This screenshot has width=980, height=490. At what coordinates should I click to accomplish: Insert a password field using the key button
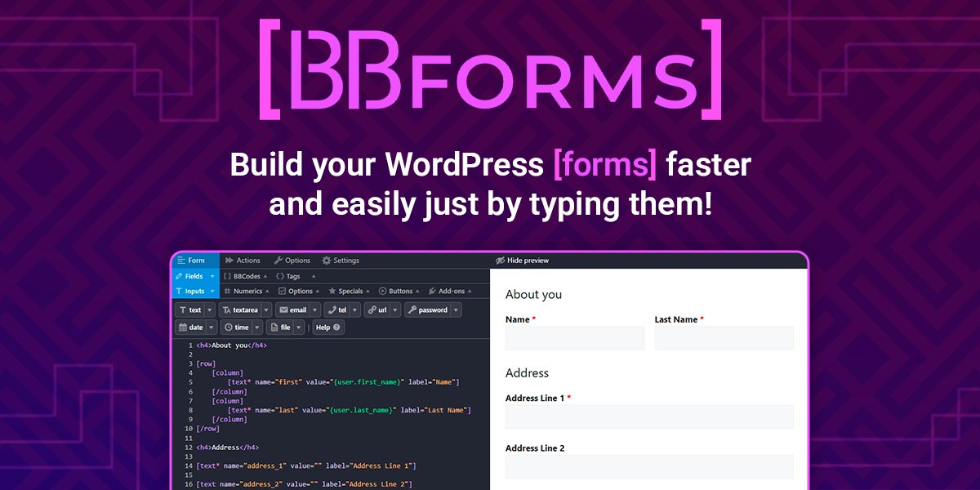(427, 310)
